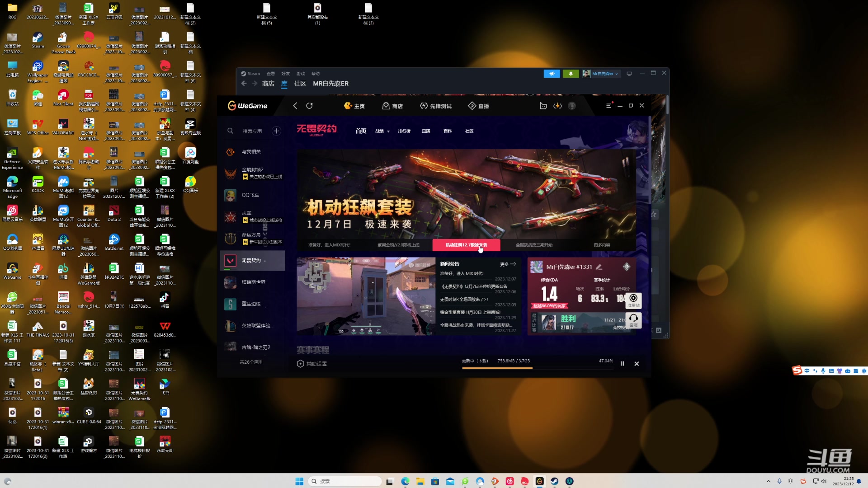Open WeGame 商店 tab
868x488 pixels.
coord(392,106)
